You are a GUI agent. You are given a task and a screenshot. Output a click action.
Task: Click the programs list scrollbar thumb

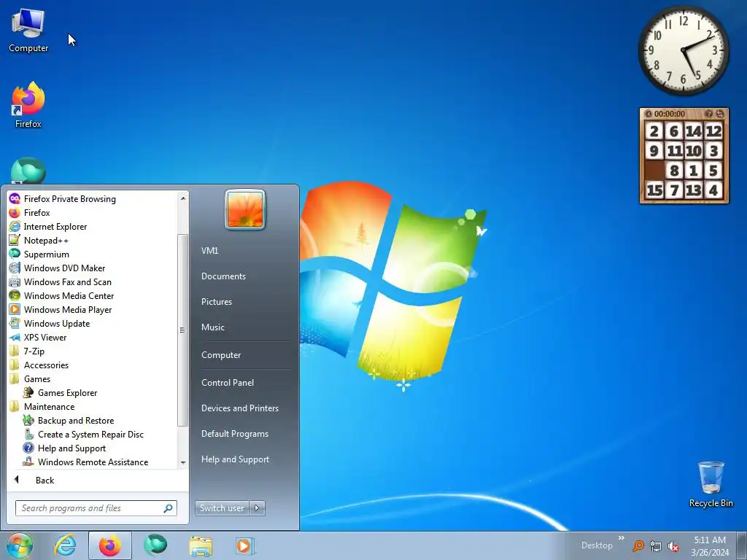[x=182, y=330]
